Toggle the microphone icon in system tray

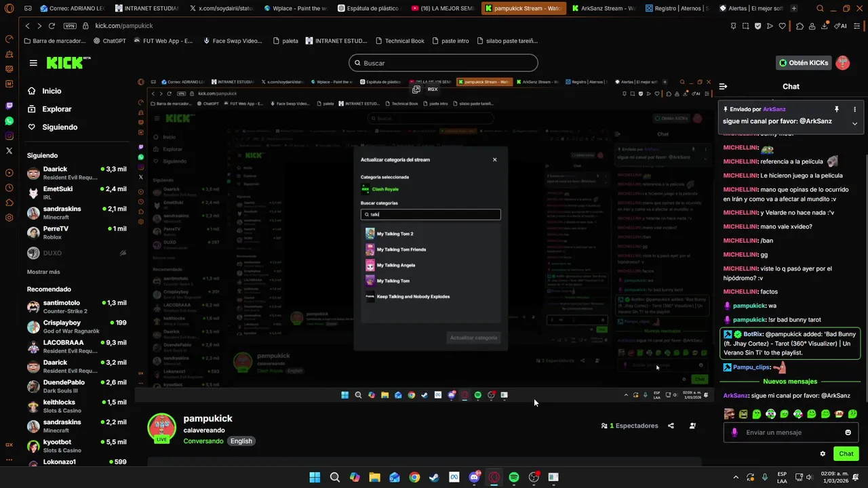click(x=765, y=477)
